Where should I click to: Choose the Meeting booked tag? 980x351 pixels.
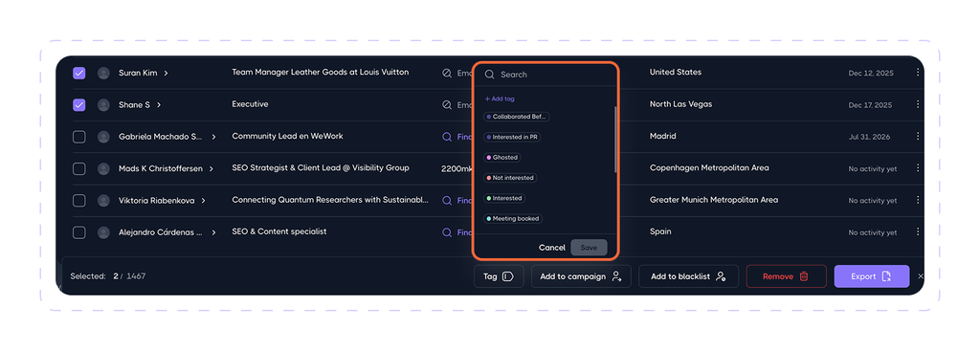click(x=513, y=219)
